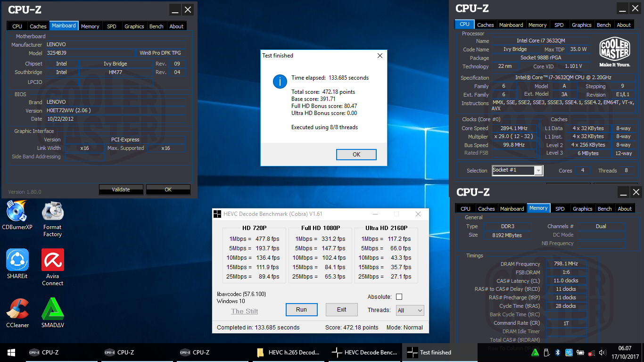Click Run in HEVC Decode Benchmark
The width and height of the screenshot is (644, 362).
click(301, 310)
